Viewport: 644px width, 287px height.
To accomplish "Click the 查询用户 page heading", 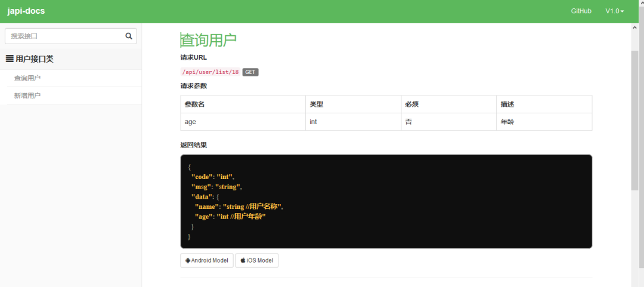I will click(209, 41).
